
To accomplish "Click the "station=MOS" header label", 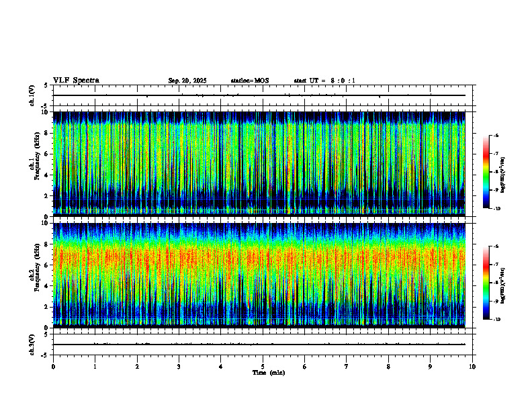I will pyautogui.click(x=250, y=81).
